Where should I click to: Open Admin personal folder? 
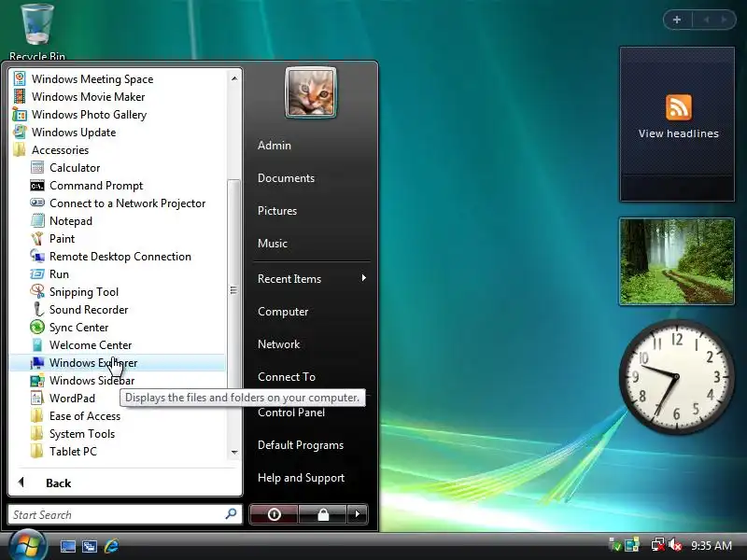tap(275, 146)
